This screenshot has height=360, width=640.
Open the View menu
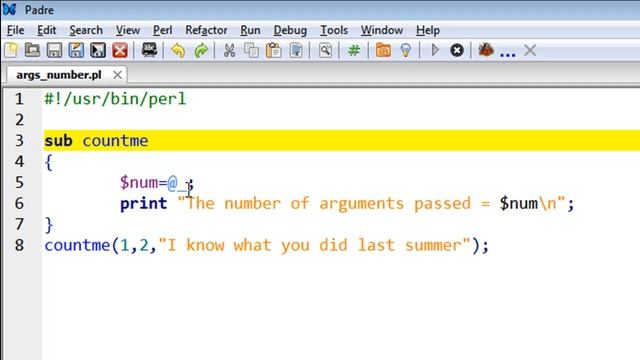(128, 30)
